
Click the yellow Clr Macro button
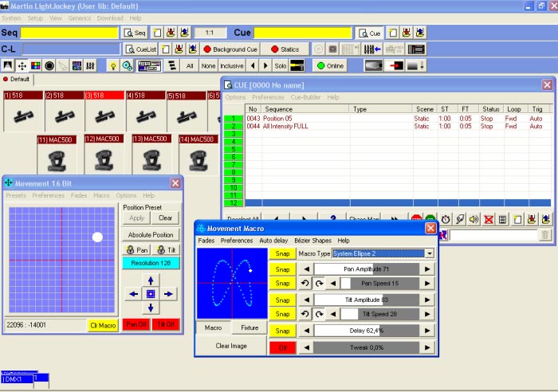tap(103, 325)
